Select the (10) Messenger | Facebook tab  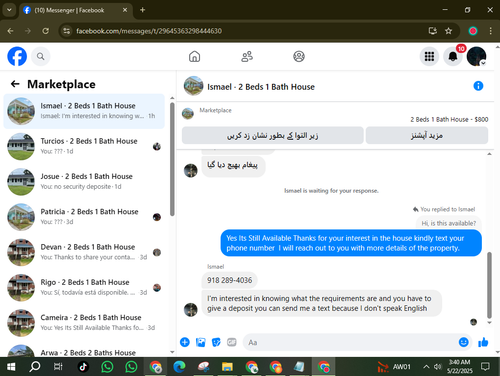point(76,10)
